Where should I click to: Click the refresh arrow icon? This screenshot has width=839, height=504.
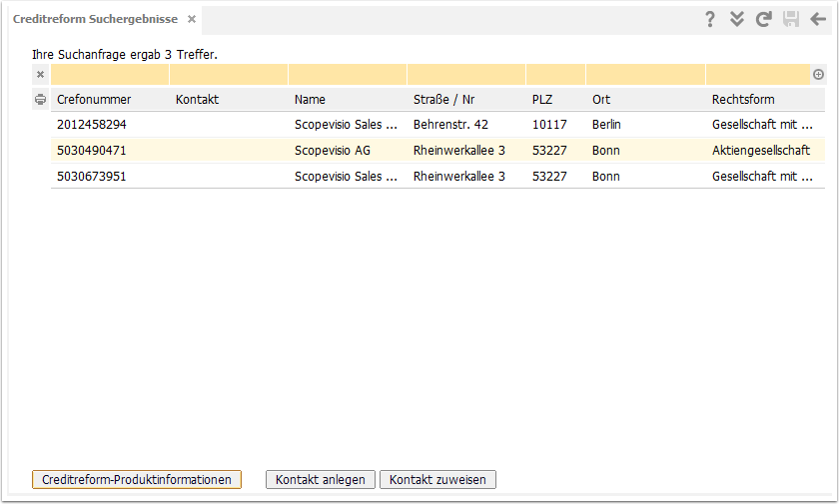point(763,19)
